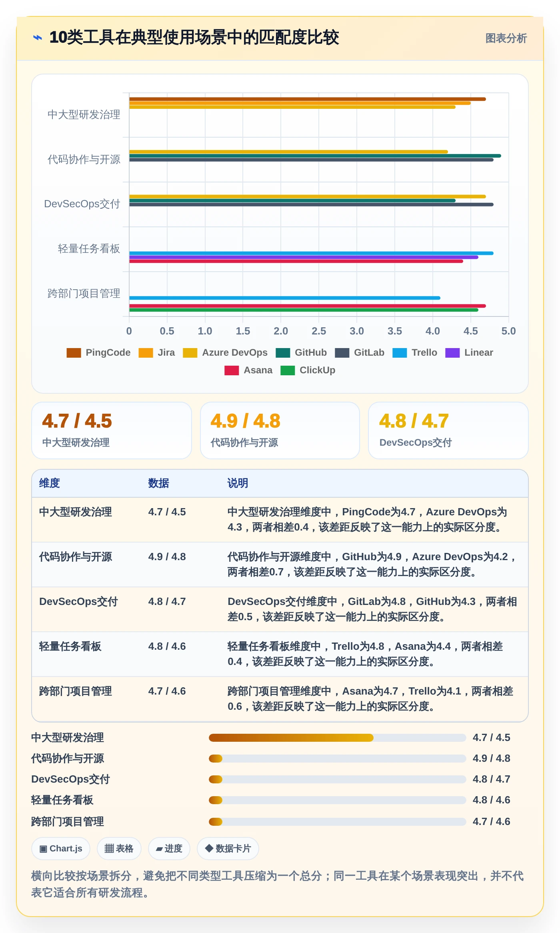Viewport: 560px width, 933px height.
Task: Click the Chart.js tag chip
Action: click(x=61, y=849)
